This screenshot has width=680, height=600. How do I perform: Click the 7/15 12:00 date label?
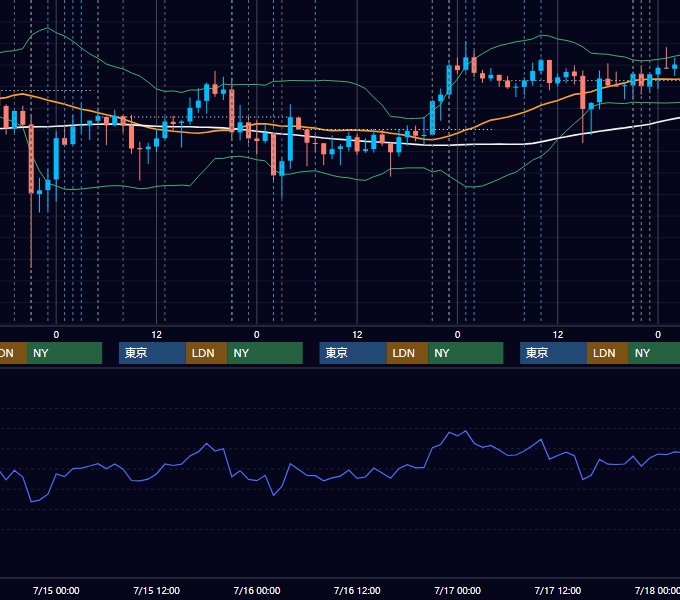(x=157, y=590)
